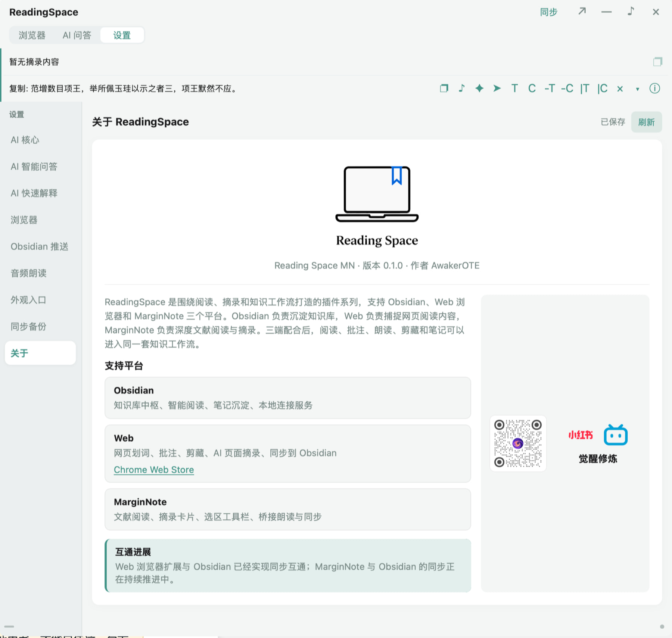Switch to the 浏览器 tab

point(32,35)
